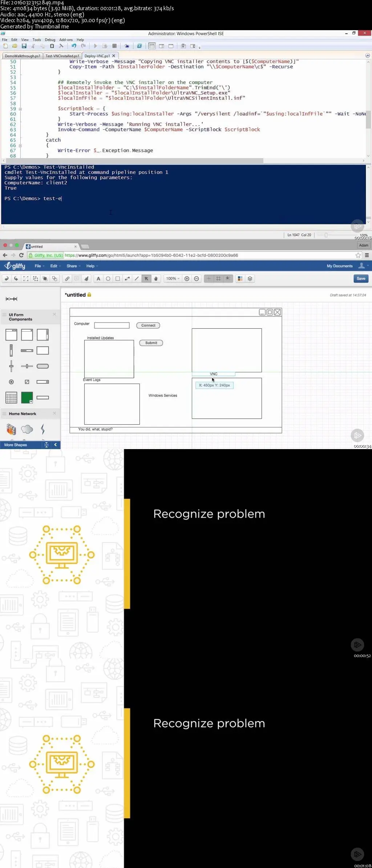Click the Stop Operation square icon in ISE

tap(114, 46)
